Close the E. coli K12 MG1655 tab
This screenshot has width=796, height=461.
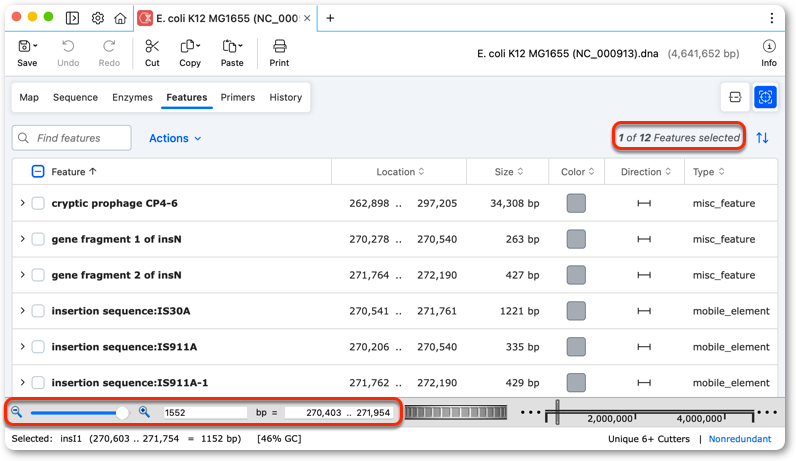307,18
